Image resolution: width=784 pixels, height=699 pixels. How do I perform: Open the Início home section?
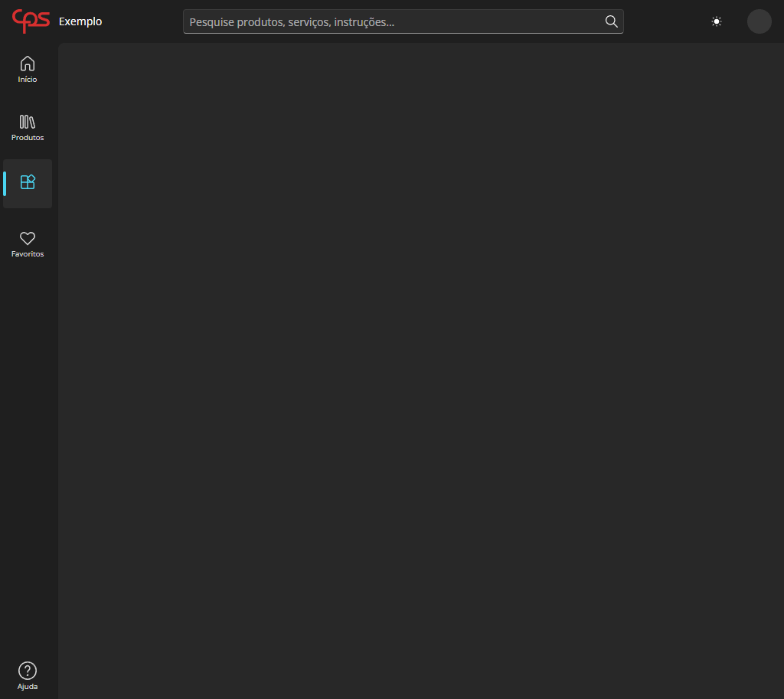click(x=28, y=69)
